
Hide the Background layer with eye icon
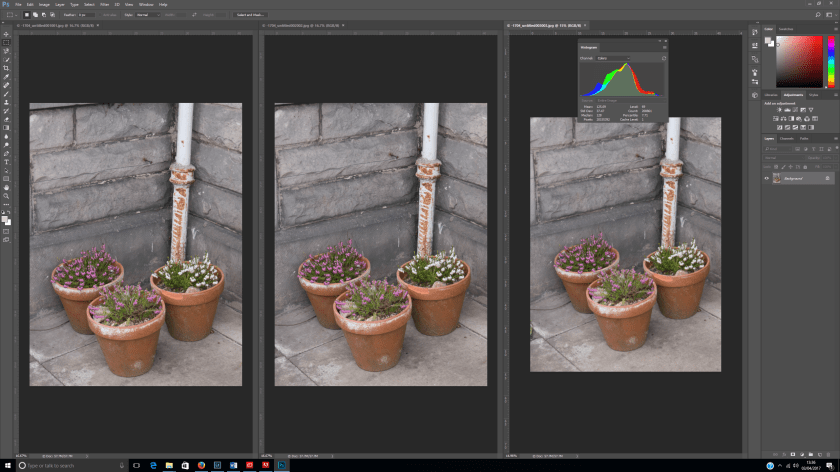tap(767, 178)
